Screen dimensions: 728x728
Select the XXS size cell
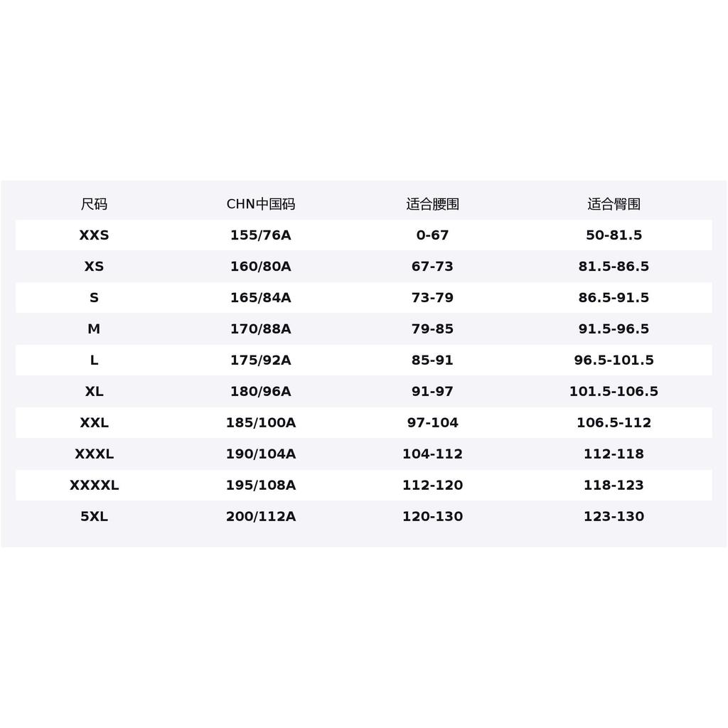(x=94, y=235)
